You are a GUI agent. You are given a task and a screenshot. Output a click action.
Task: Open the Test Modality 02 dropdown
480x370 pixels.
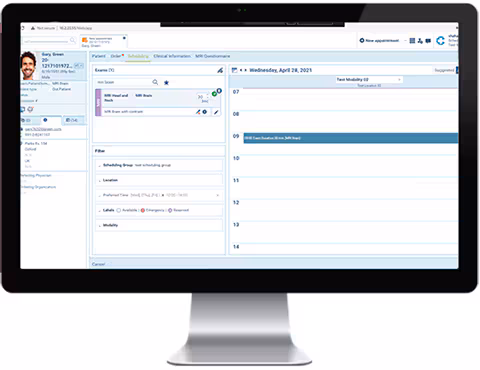click(369, 80)
